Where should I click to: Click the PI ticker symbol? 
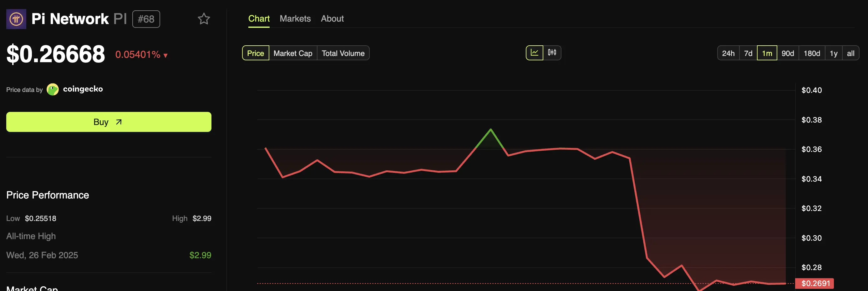coord(120,19)
